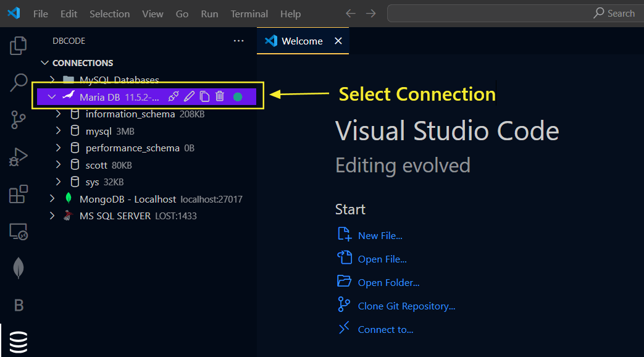Click the Open Folder... link
The width and height of the screenshot is (644, 357).
point(388,283)
